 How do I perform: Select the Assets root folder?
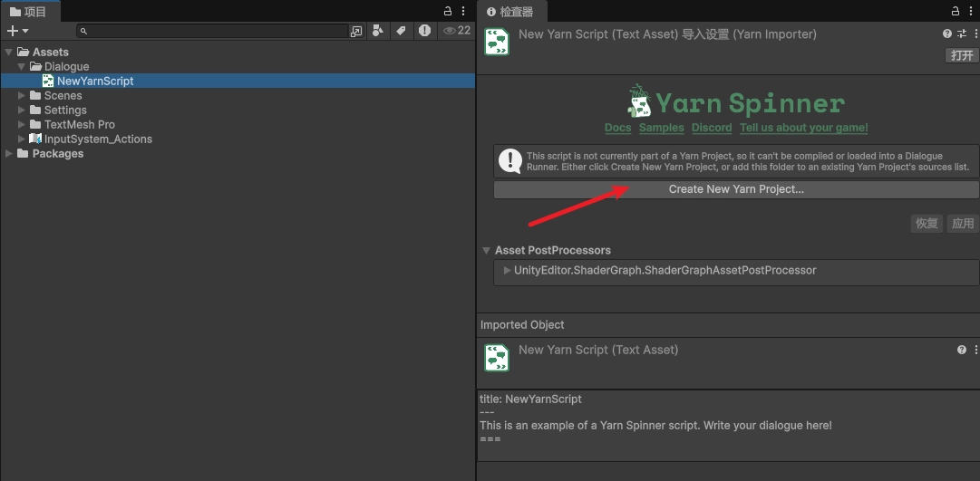click(50, 52)
